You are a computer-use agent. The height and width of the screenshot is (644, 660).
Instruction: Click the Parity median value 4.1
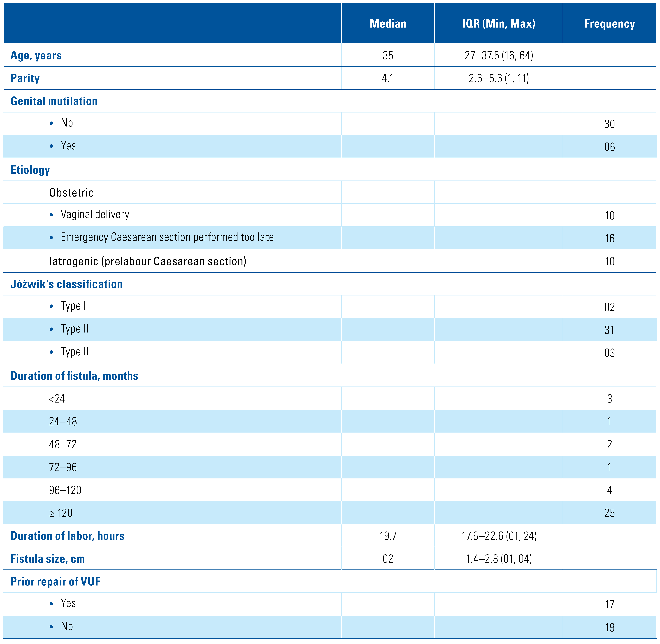tap(388, 78)
